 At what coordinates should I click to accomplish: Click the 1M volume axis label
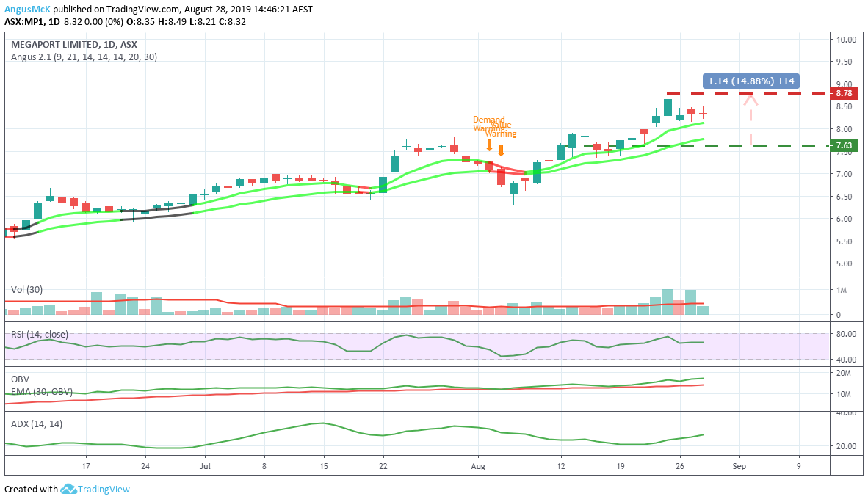[842, 290]
